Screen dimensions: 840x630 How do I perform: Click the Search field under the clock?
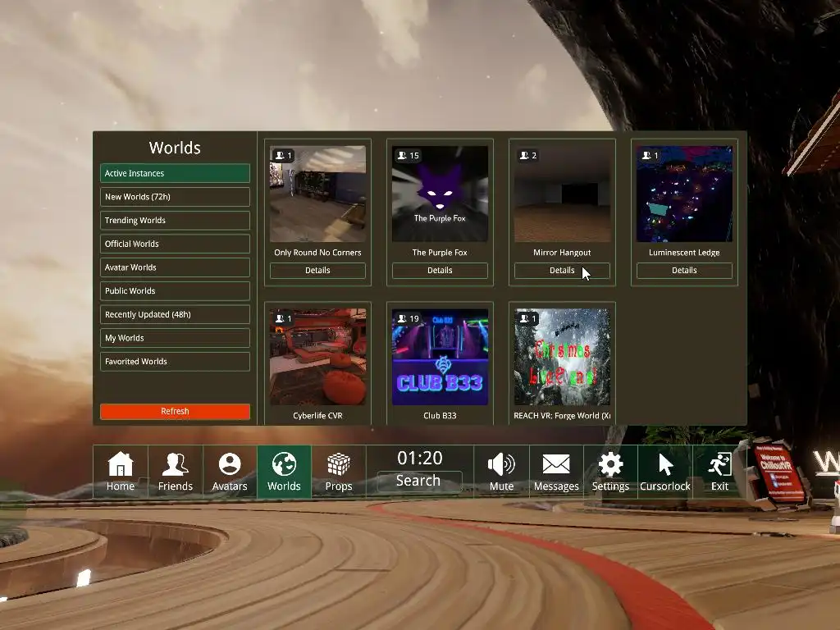pyautogui.click(x=419, y=481)
